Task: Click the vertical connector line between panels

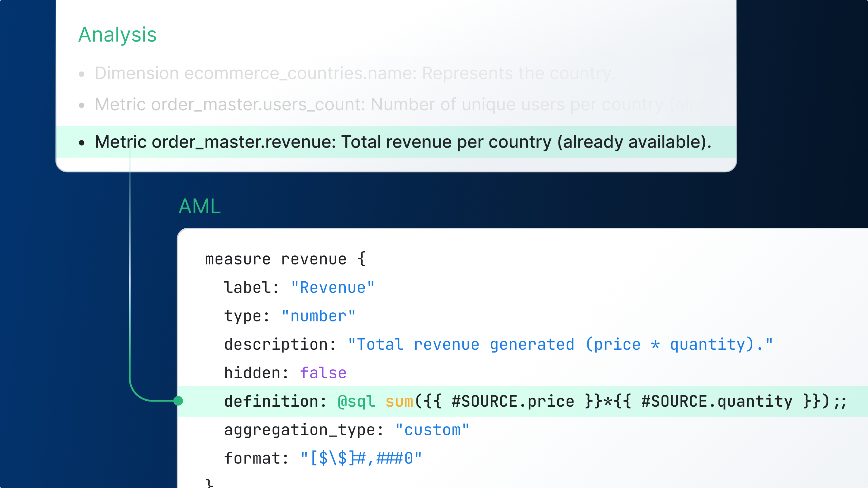Action: pyautogui.click(x=130, y=269)
